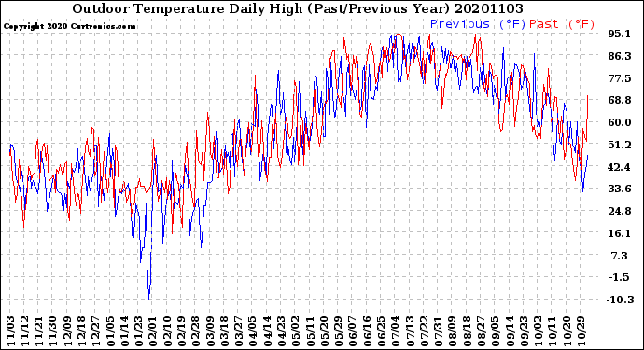Screen dimensions: 644x350
Task: Click the 02/10 x-axis date label
Action: click(167, 331)
